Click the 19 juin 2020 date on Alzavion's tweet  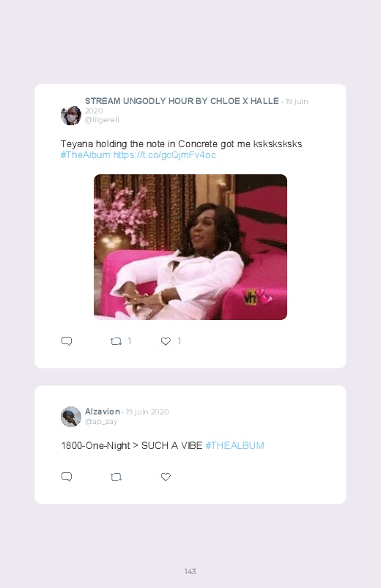coord(147,412)
